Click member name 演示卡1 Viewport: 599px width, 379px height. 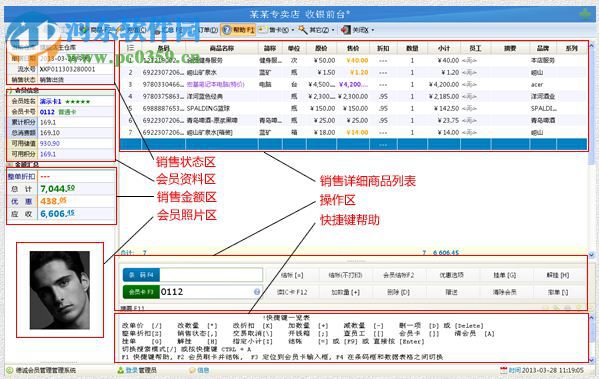[50, 102]
